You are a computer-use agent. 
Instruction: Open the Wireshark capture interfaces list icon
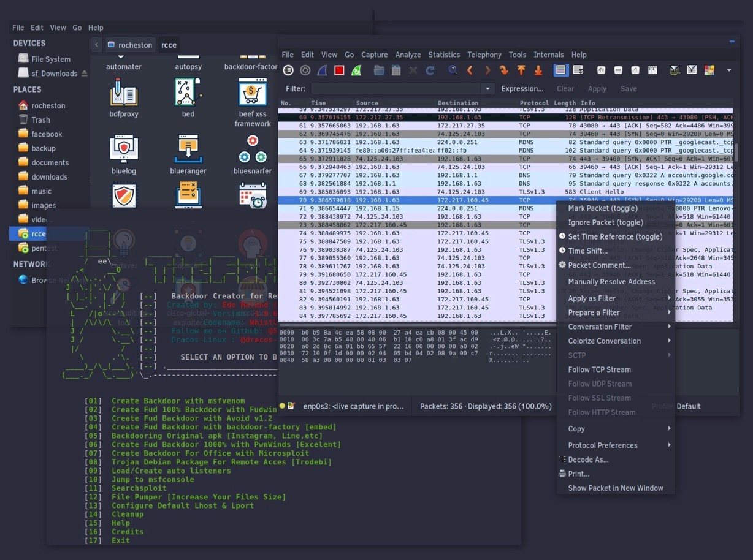[x=288, y=70]
